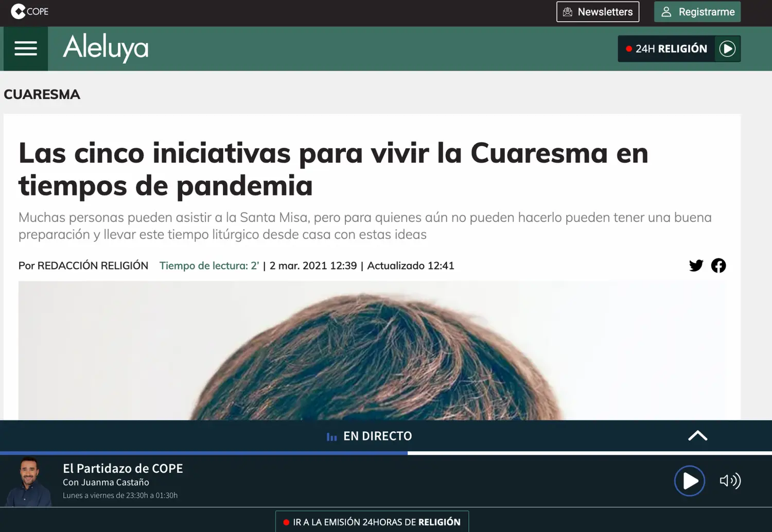Mute the player with the speaker icon
The image size is (772, 532).
[x=729, y=481]
